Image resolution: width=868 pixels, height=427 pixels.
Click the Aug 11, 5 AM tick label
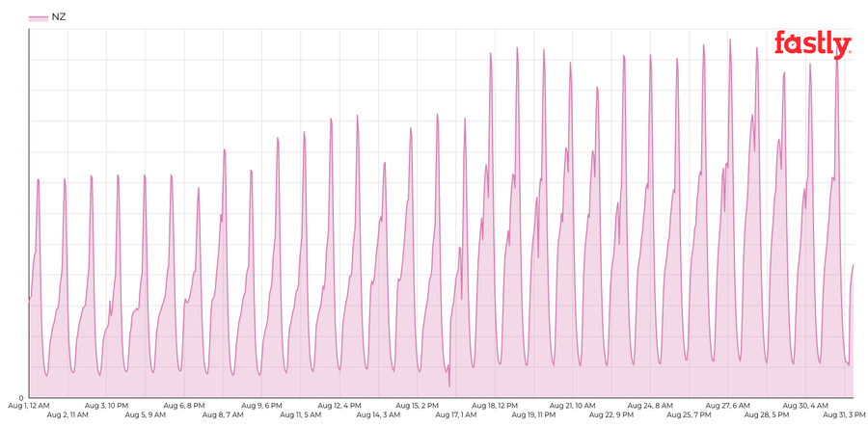click(x=301, y=414)
